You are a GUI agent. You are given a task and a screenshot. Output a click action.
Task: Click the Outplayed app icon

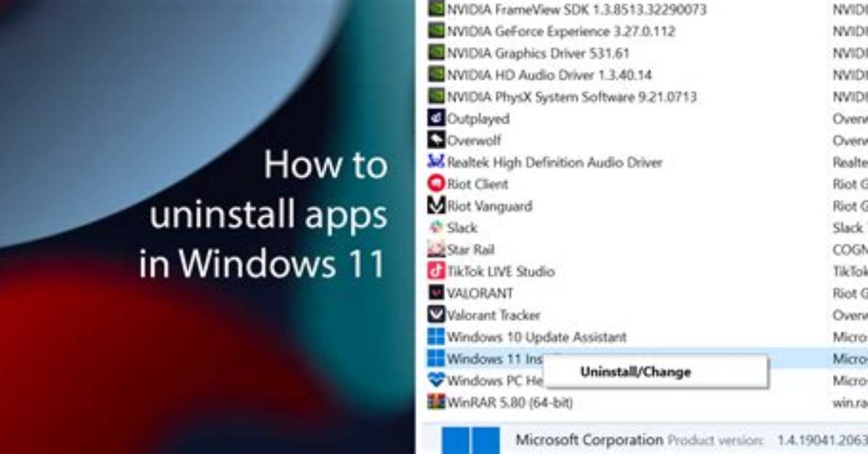pyautogui.click(x=436, y=118)
